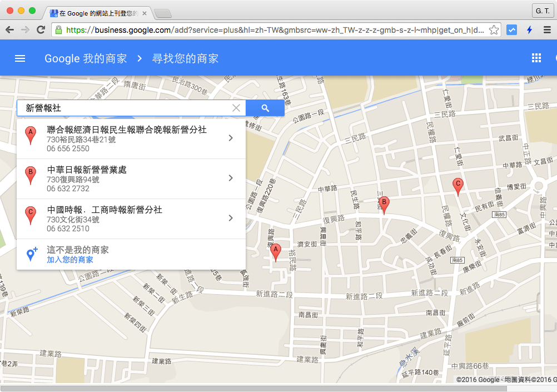Screen dimensions: 557x392
Task: Clear the search field text
Action: click(x=236, y=108)
